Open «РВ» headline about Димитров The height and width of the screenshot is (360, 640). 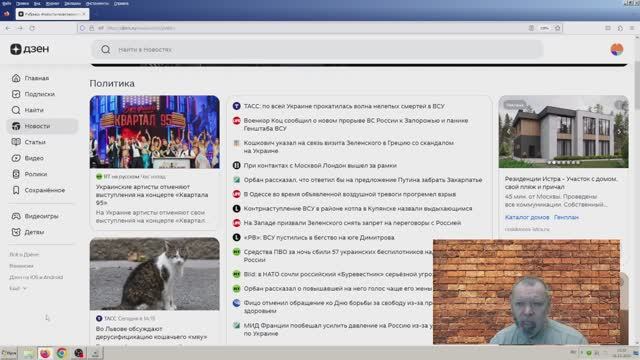click(x=319, y=238)
